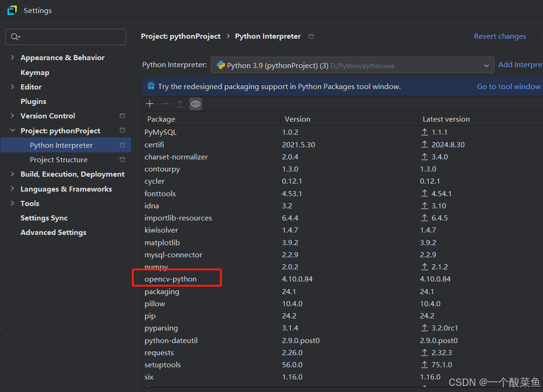Open the Plugins settings page
The width and height of the screenshot is (543, 392).
pos(33,102)
